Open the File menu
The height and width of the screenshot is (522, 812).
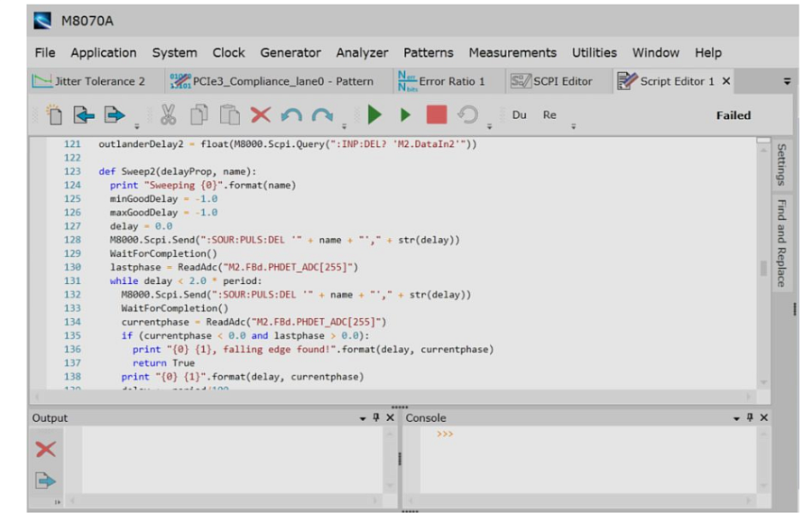click(x=45, y=53)
